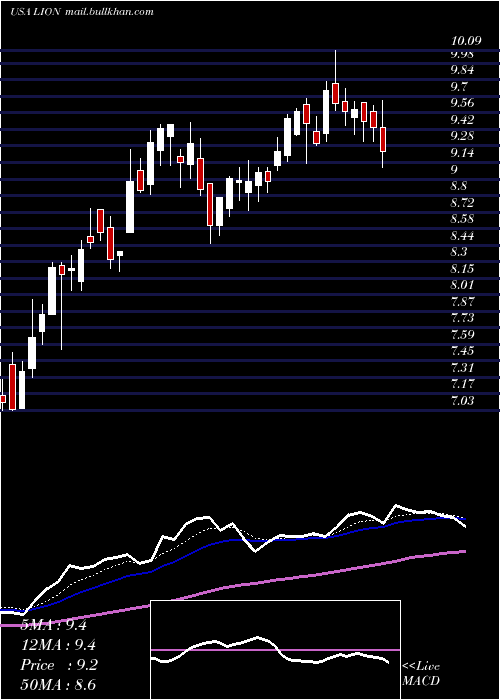Click the 8.44 price axis label
Viewport: 500px width, 700px height.
click(464, 236)
